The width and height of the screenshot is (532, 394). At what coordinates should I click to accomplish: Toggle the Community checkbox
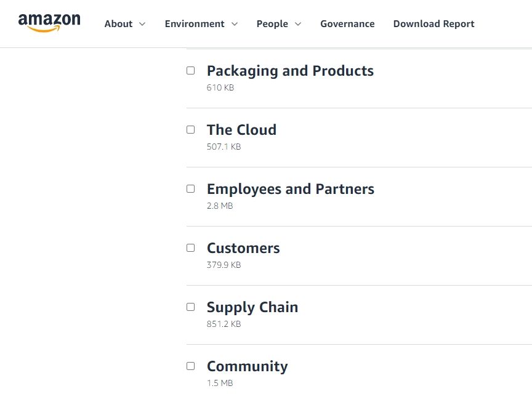[191, 366]
